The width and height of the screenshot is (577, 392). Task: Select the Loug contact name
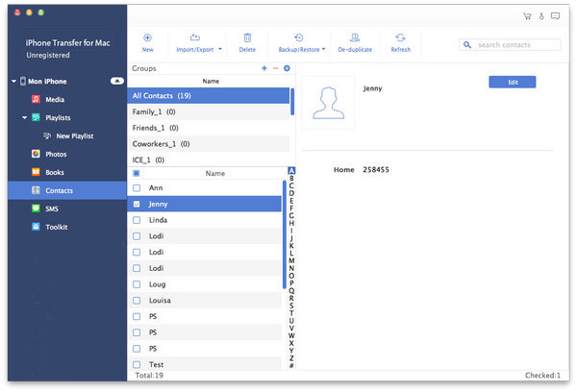[x=157, y=284]
